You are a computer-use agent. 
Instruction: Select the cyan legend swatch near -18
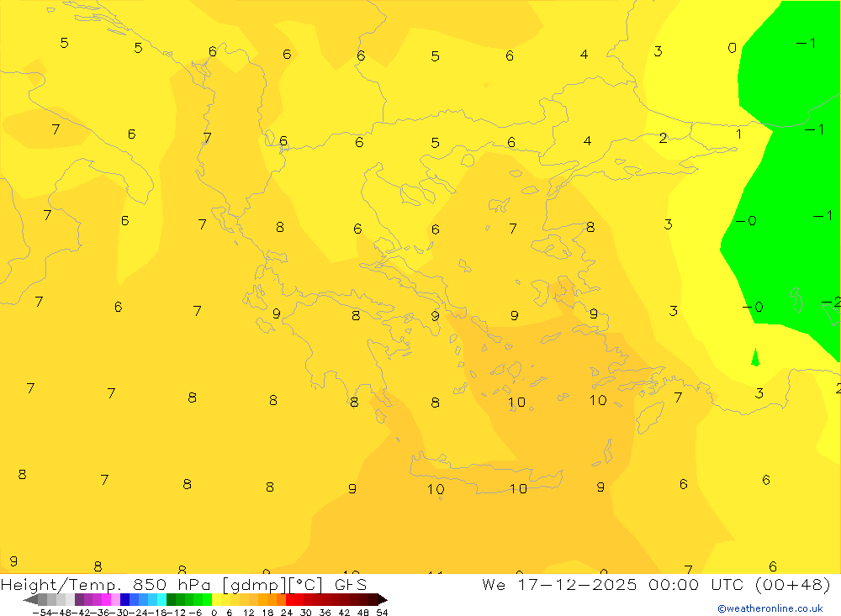click(x=161, y=600)
